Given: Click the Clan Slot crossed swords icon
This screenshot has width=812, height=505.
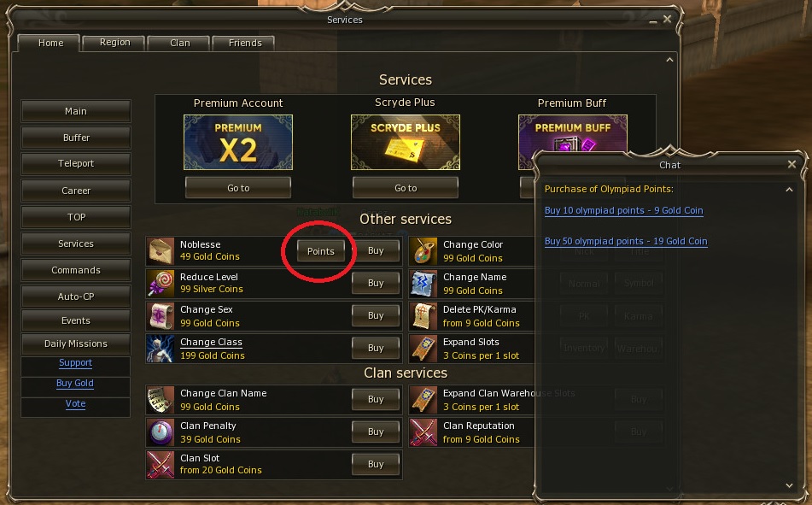Looking at the screenshot, I should click(x=161, y=465).
